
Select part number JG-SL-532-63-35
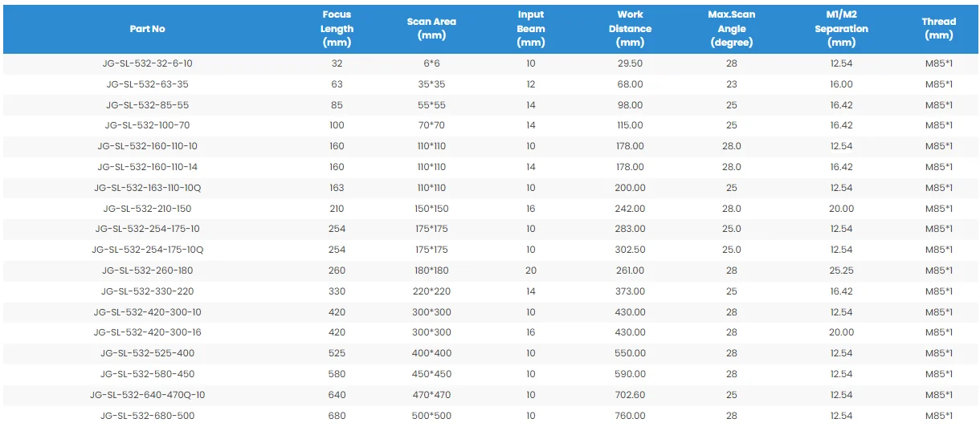pos(147,84)
